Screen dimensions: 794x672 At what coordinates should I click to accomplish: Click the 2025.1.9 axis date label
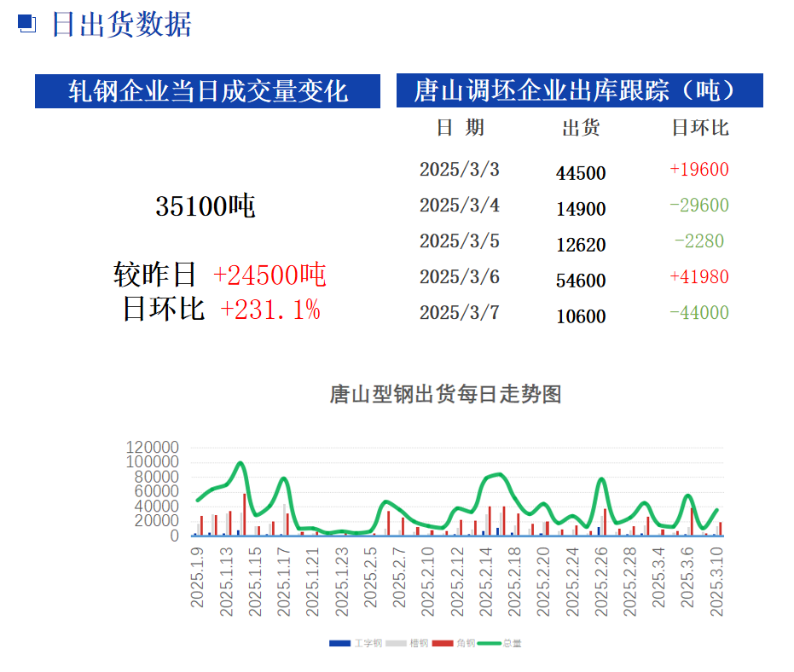198,578
